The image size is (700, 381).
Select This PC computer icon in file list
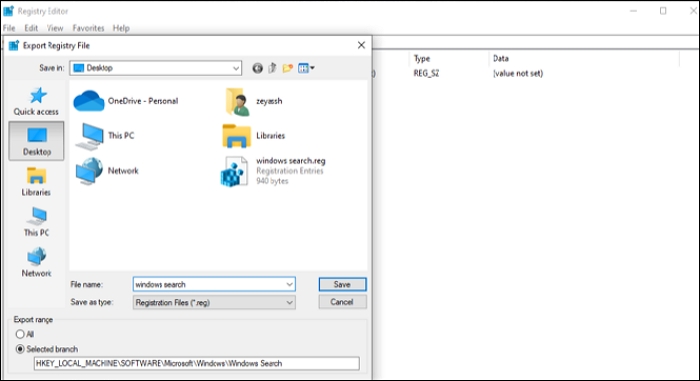[x=90, y=136]
